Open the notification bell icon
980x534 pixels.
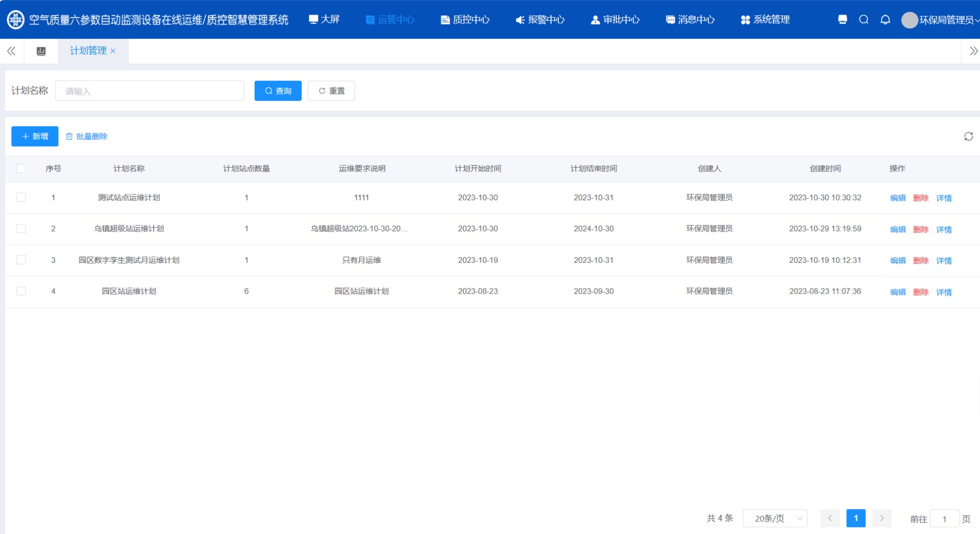click(x=885, y=19)
